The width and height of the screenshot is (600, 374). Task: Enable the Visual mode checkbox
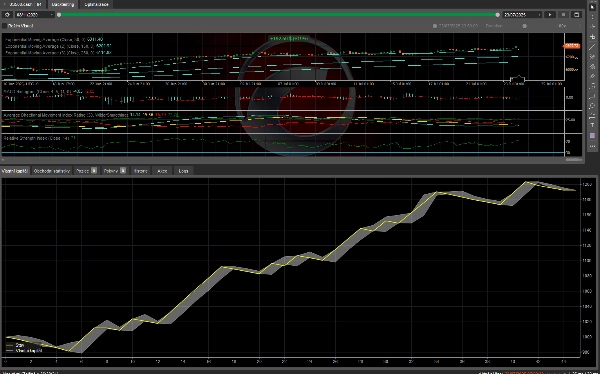pos(5,26)
